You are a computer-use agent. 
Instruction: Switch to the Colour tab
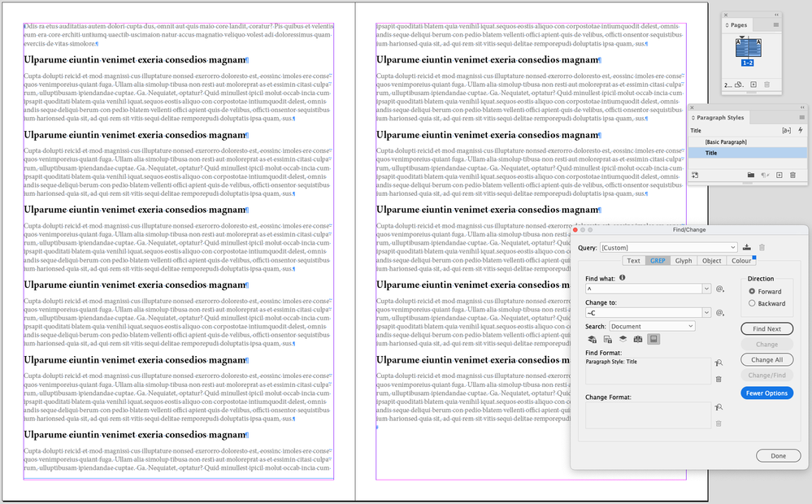coord(741,261)
